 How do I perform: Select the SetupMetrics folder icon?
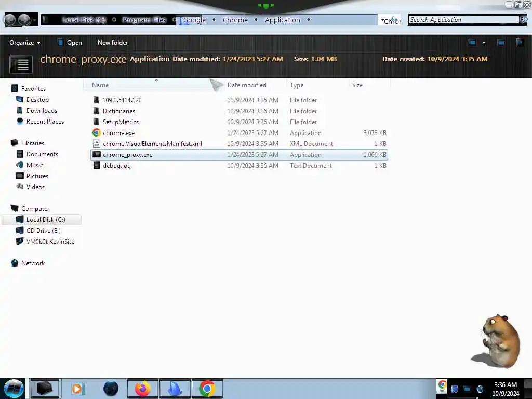point(96,122)
